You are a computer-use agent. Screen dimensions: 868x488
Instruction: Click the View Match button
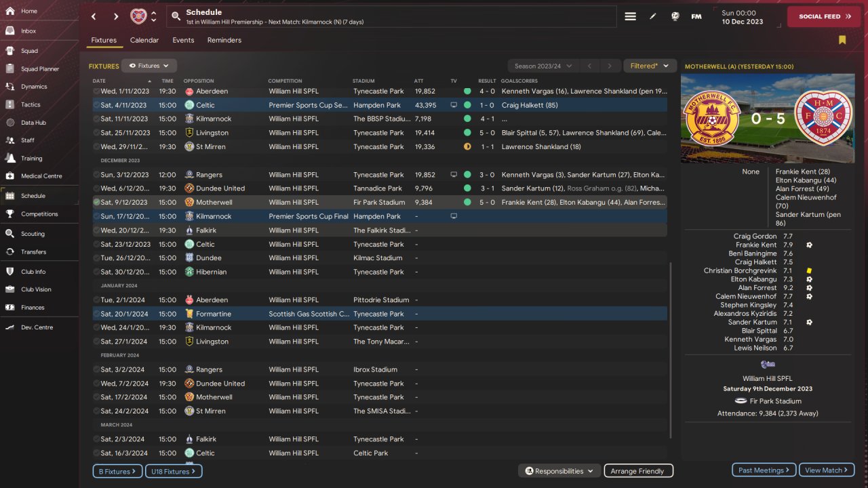[x=827, y=470]
